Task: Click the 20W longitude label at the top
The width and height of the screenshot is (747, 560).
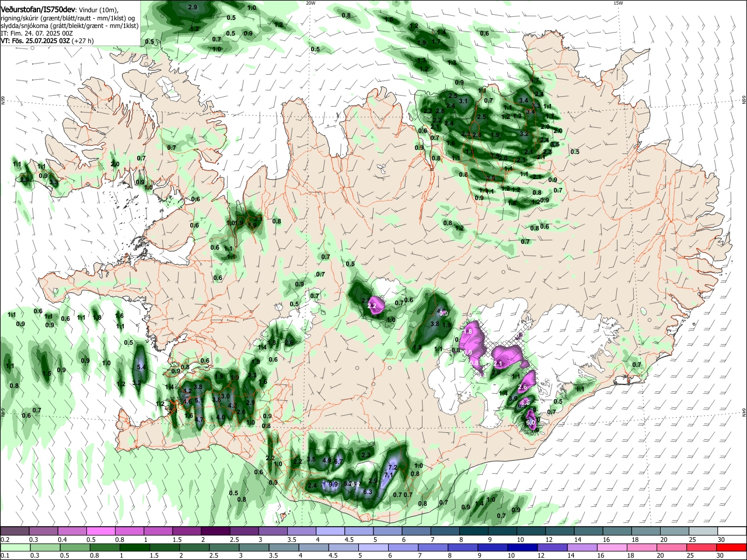Action: (310, 3)
